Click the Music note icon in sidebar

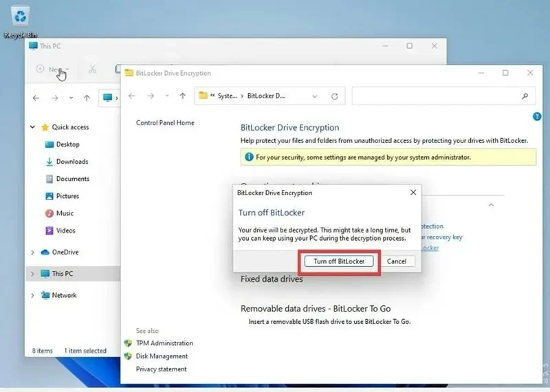pos(49,213)
